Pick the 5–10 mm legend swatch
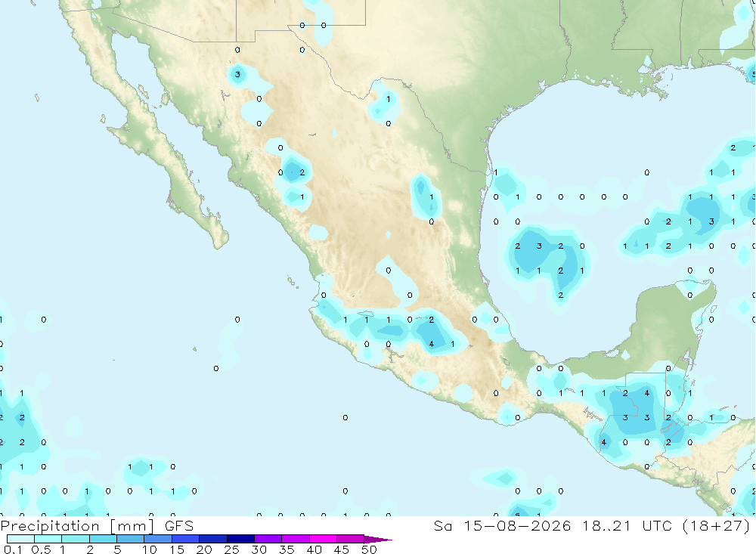Image resolution: width=756 pixels, height=554 pixels. tap(130, 539)
